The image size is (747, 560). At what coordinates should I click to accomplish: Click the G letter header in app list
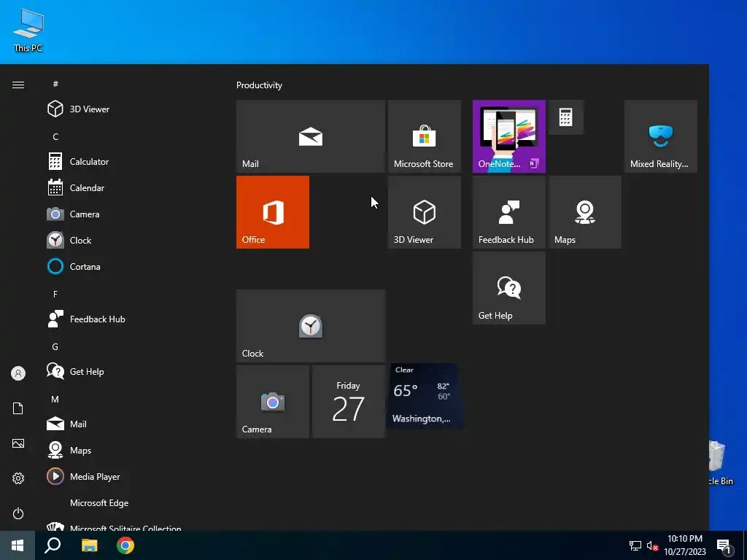tap(55, 346)
